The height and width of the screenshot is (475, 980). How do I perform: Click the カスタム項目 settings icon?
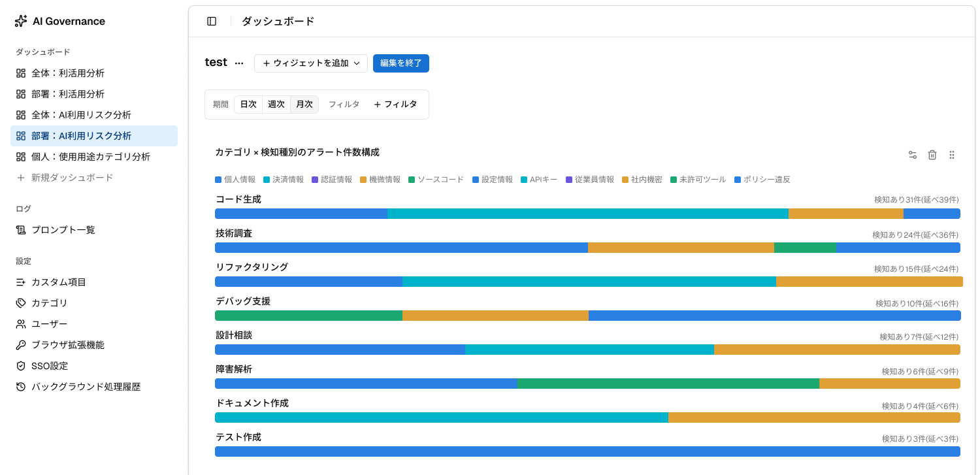pyautogui.click(x=21, y=282)
